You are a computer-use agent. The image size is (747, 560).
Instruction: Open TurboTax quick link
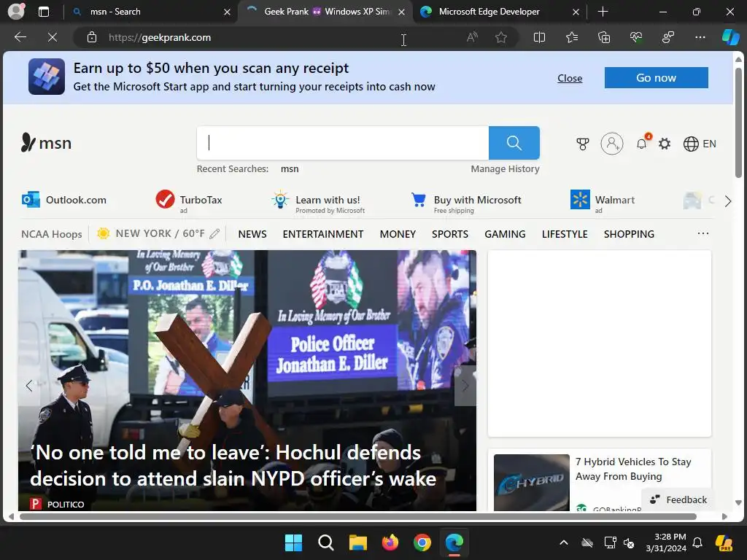coord(189,201)
